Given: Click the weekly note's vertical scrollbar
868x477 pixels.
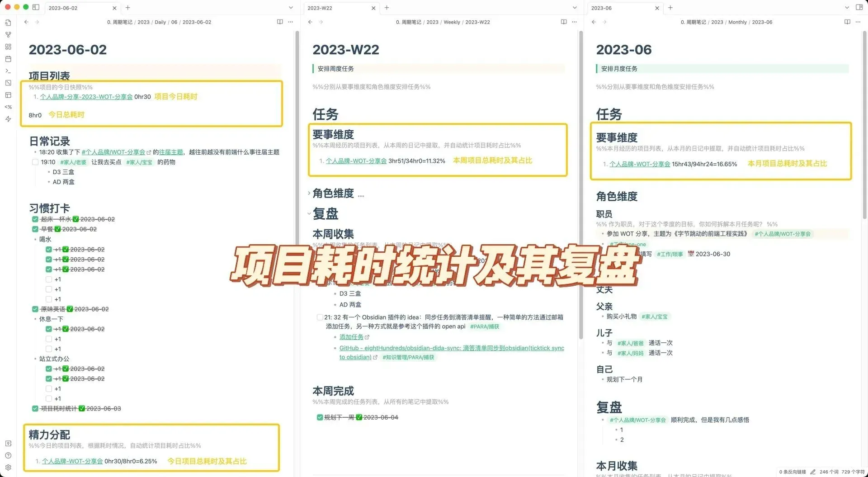Looking at the screenshot, I should click(x=581, y=181).
